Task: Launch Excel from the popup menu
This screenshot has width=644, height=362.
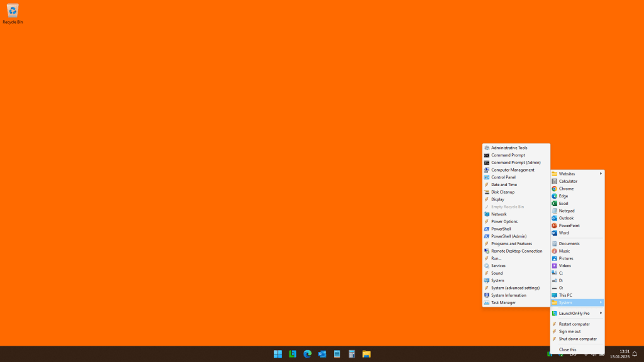Action: pyautogui.click(x=563, y=204)
